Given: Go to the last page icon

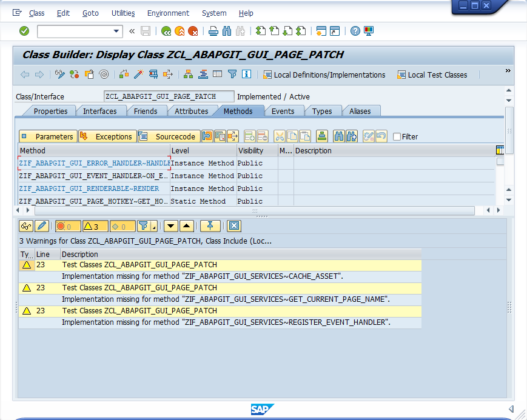Looking at the screenshot, I should point(301,32).
